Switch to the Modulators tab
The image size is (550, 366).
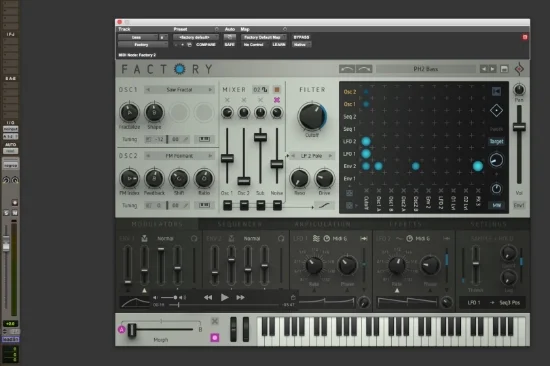157,224
